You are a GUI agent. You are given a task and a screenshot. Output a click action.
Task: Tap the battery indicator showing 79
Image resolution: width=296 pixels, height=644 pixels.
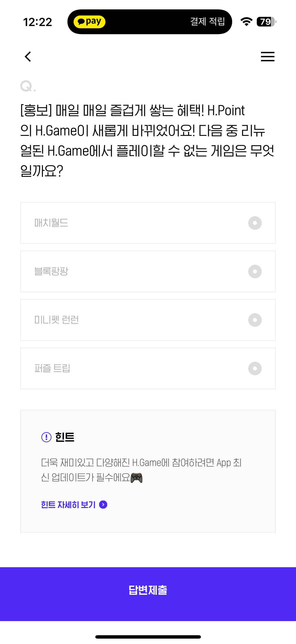[266, 22]
